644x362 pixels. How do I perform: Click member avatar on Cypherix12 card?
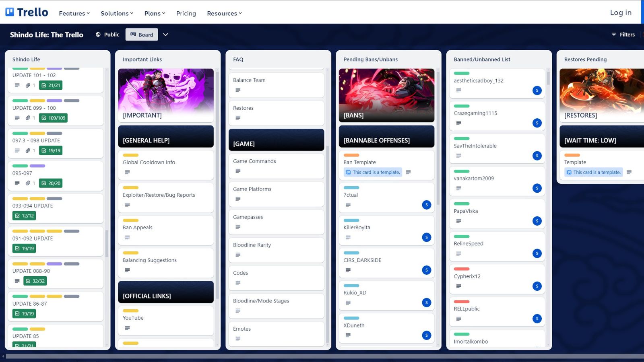(537, 286)
